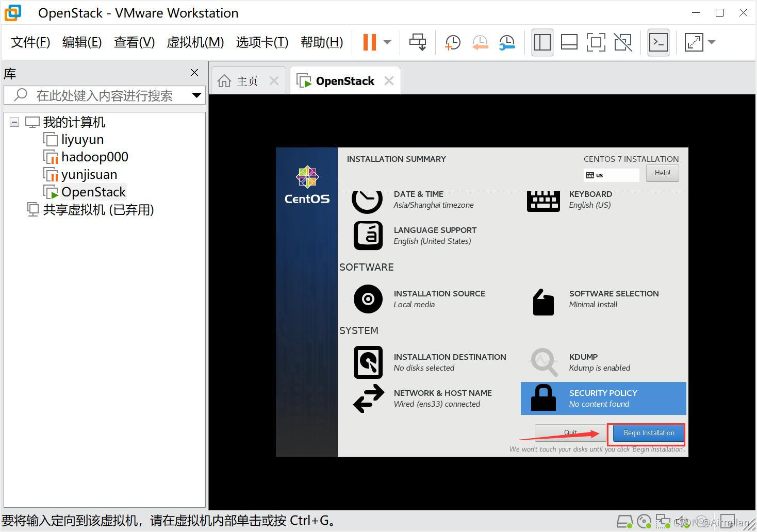The height and width of the screenshot is (532, 757).
Task: Open SECURITY POLICY lock icon
Action: coord(544,398)
